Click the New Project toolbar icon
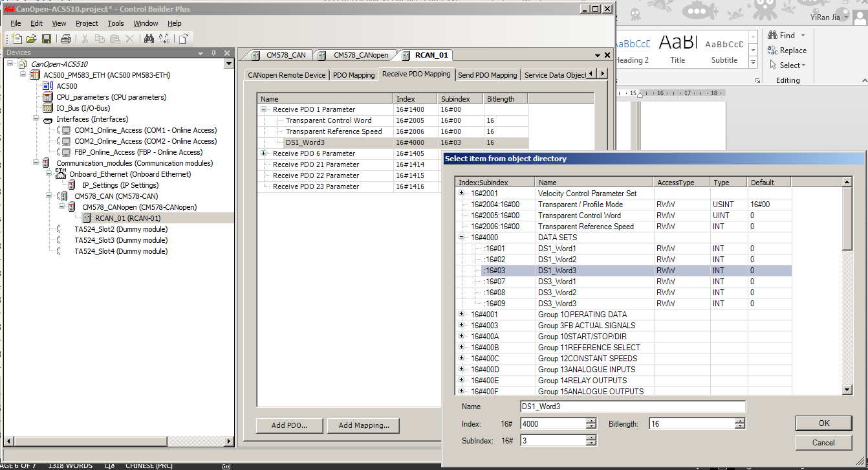This screenshot has height=470, width=868. [x=17, y=39]
